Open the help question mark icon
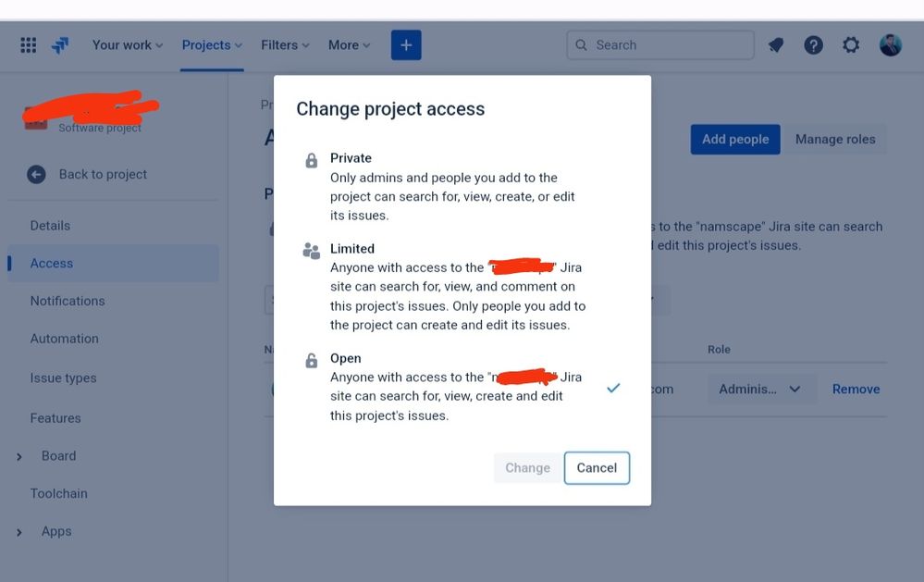The image size is (924, 582). click(813, 45)
